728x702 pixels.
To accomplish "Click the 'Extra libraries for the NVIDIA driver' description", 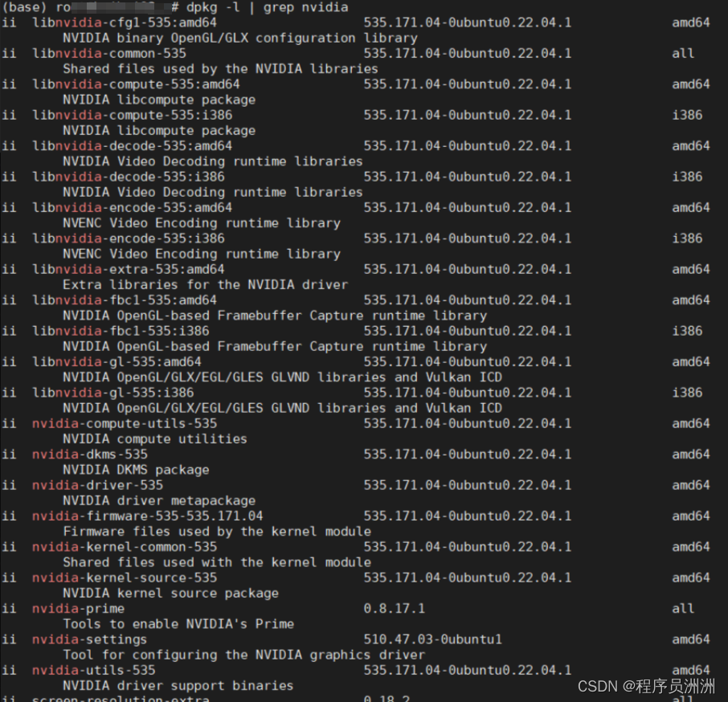I will click(x=205, y=284).
